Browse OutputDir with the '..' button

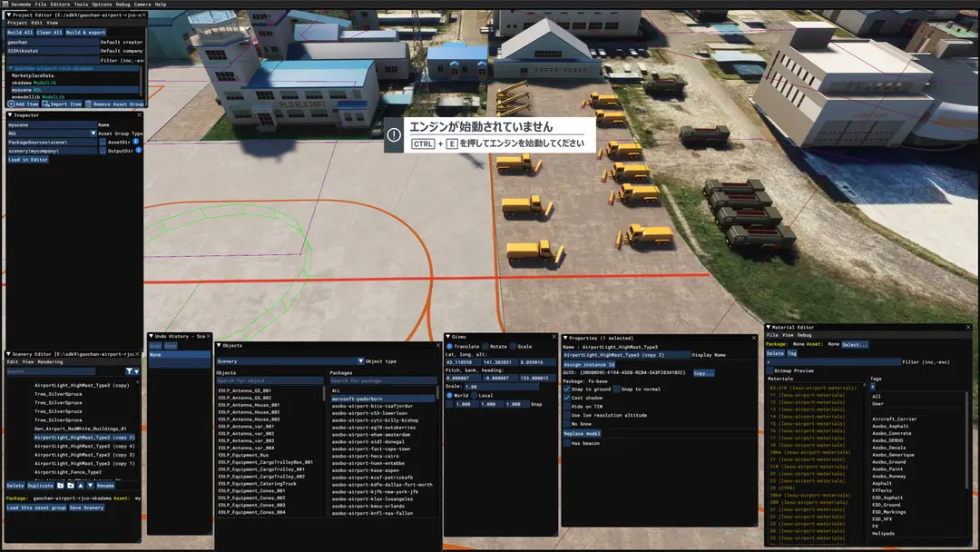coord(103,151)
